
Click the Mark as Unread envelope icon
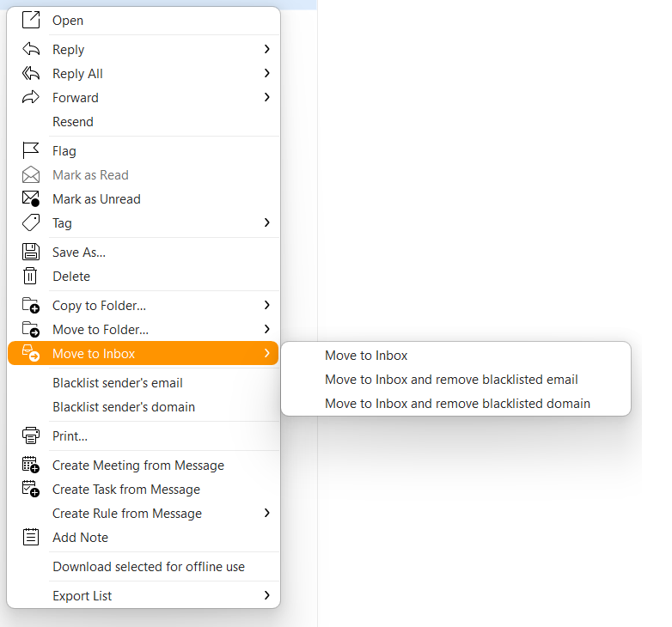click(x=31, y=198)
